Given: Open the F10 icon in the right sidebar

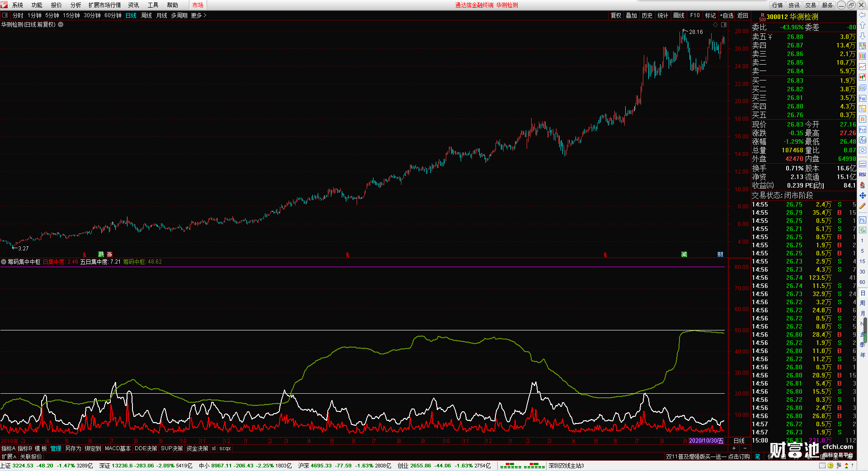Looking at the screenshot, I should 862,98.
